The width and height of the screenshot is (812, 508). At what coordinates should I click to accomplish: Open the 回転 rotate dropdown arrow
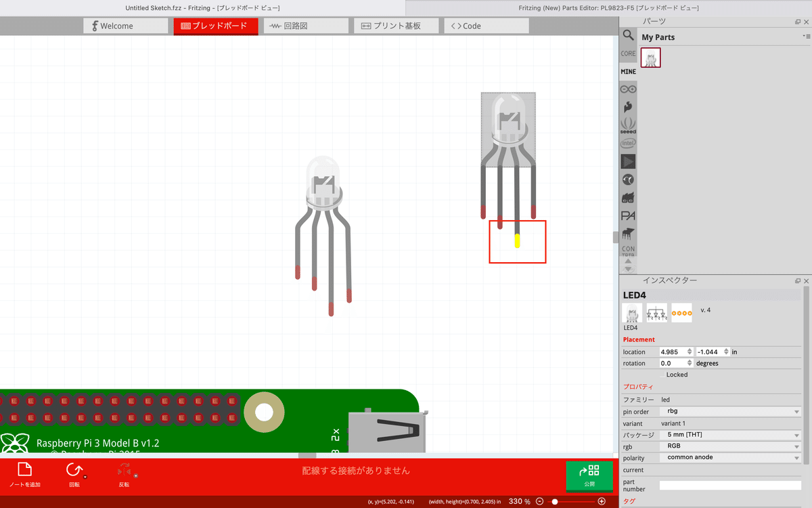pyautogui.click(x=85, y=476)
